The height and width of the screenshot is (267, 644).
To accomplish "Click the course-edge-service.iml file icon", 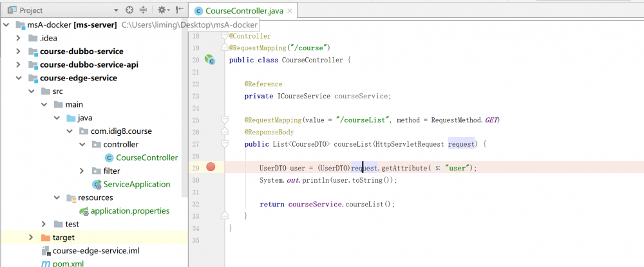I will pyautogui.click(x=46, y=251).
